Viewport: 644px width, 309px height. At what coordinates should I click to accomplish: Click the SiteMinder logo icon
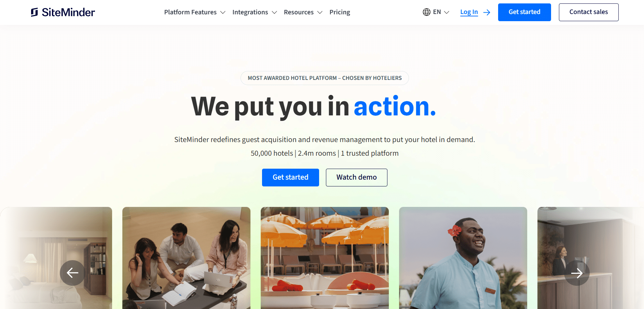34,12
